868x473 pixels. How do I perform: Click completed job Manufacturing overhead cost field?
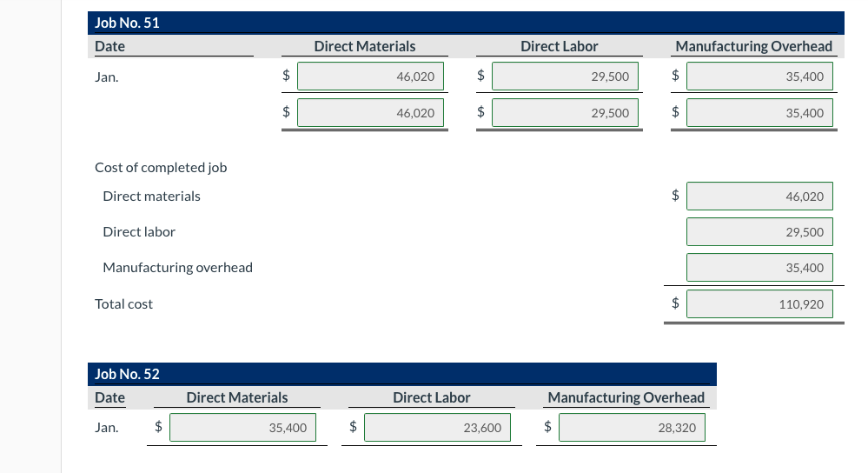point(759,268)
